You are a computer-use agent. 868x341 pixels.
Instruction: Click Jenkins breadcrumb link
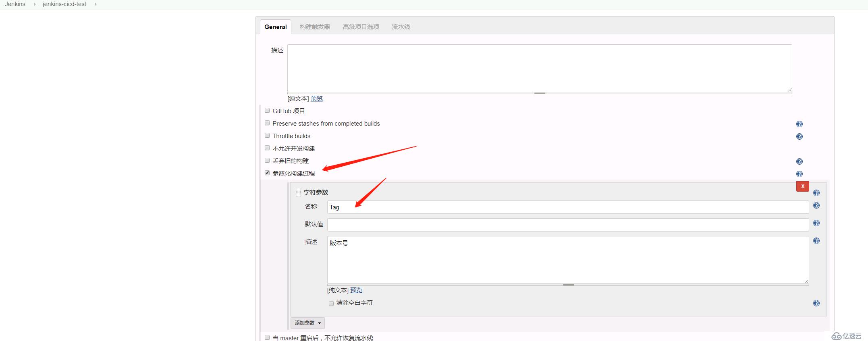[15, 4]
